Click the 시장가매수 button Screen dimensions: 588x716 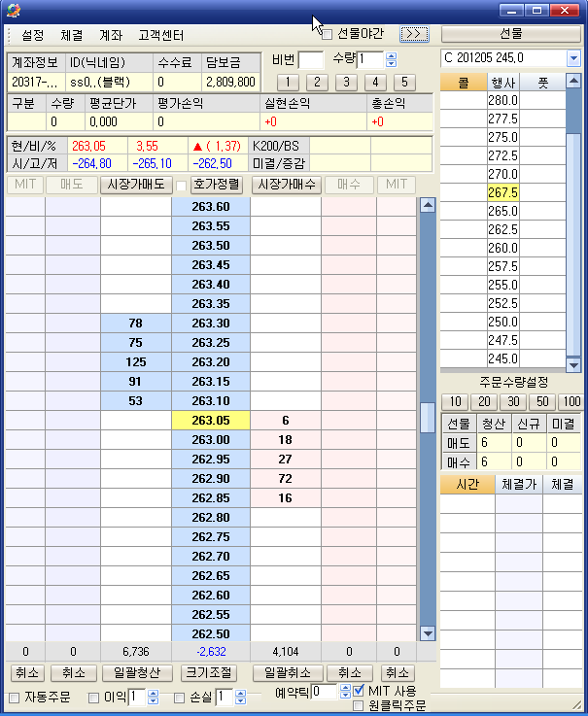287,185
